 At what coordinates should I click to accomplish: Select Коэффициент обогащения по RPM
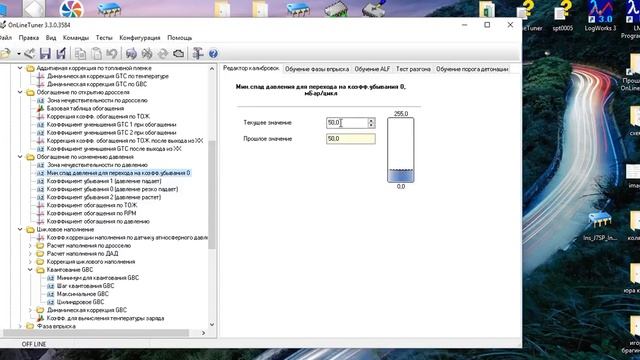(91, 213)
